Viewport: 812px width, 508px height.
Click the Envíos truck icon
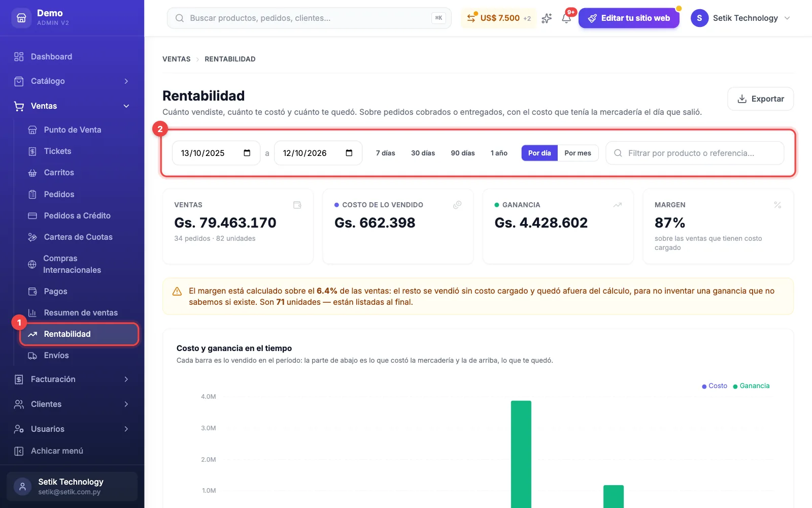(x=32, y=356)
